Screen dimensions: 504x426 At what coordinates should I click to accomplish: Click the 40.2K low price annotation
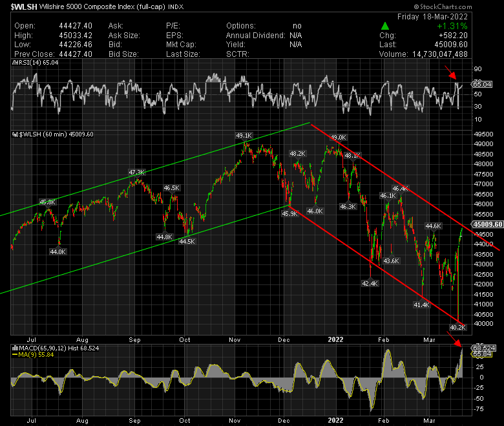click(457, 328)
